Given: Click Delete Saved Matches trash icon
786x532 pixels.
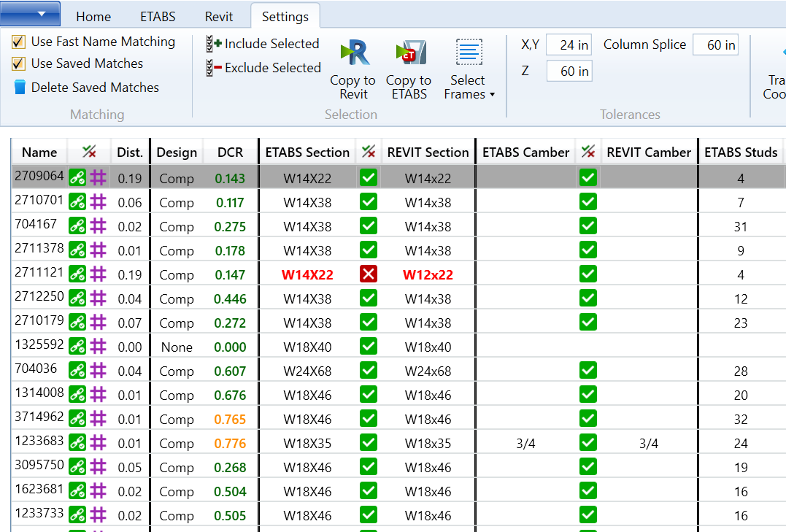Looking at the screenshot, I should coord(20,88).
